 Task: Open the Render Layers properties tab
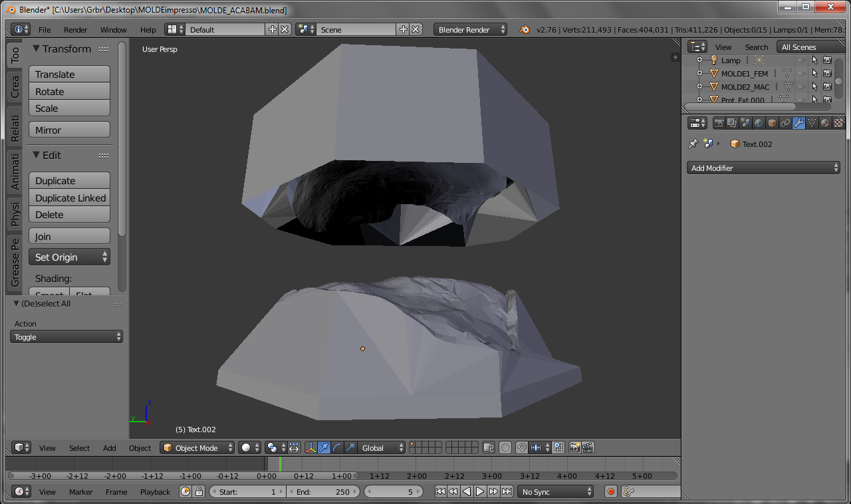pyautogui.click(x=732, y=123)
